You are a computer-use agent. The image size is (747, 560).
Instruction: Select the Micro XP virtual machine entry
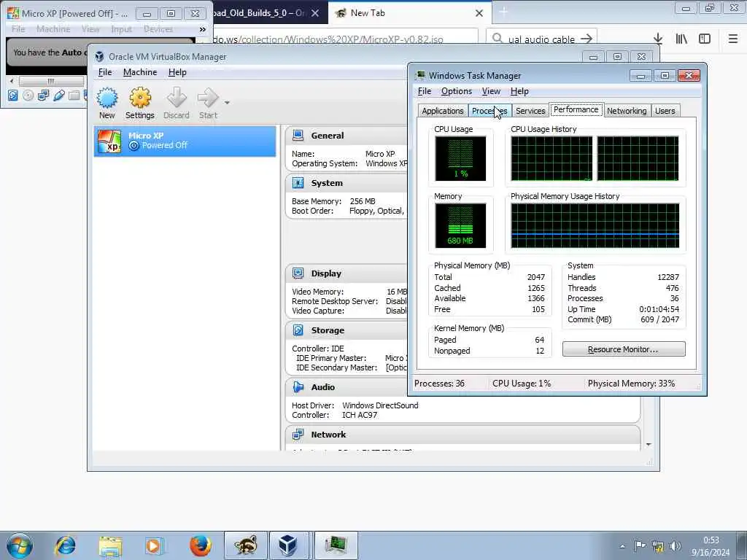click(185, 141)
